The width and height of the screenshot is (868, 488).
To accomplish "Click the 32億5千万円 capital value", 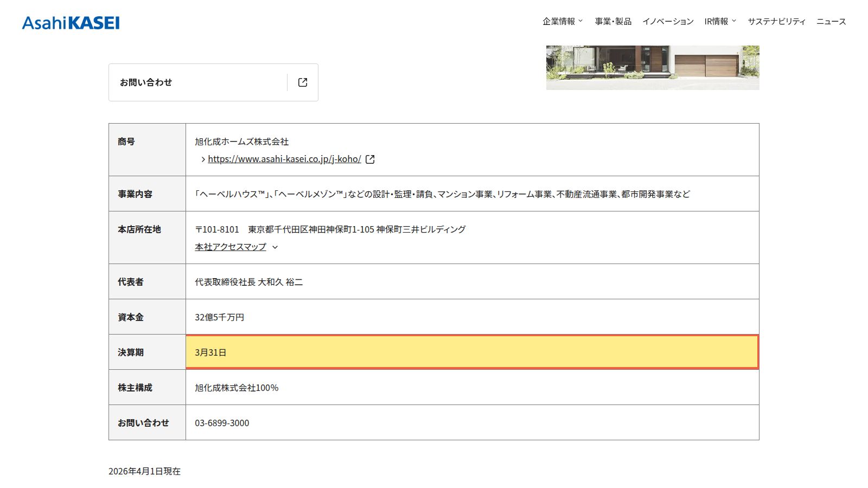I will [x=220, y=317].
